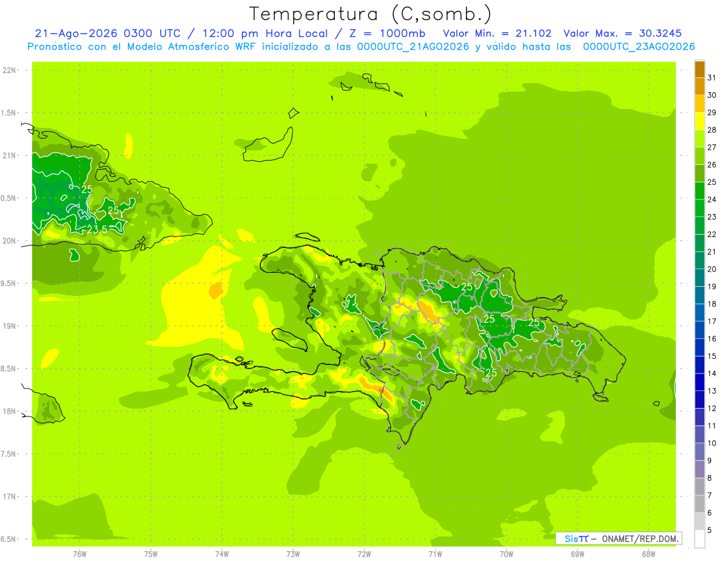Click the legend value '30'
This screenshot has height=562, width=728.
[x=712, y=95]
